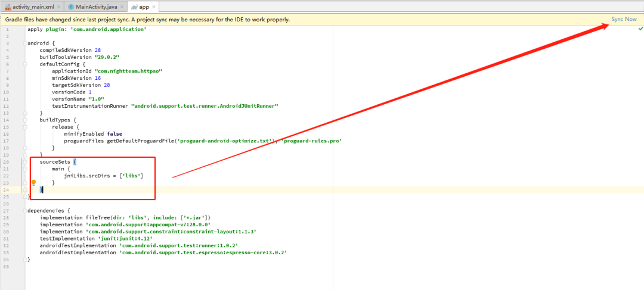Click the sync notification message text
This screenshot has width=644, height=290.
coord(147,19)
